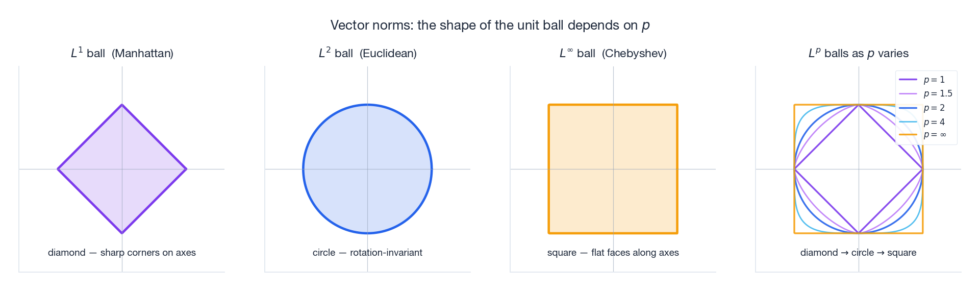Click the 'diamond — sharp corners on axes' annotation

122,253
